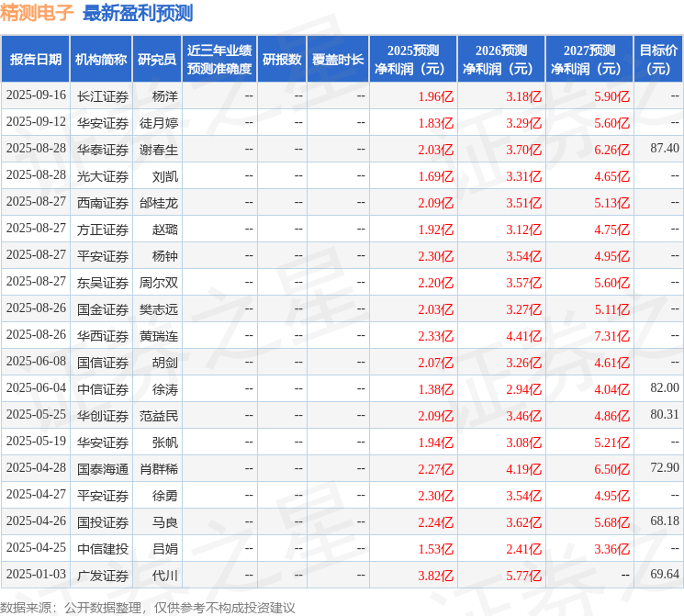Image resolution: width=684 pixels, height=616 pixels.
Task: Click the 数据来源 footnote text
Action: 148,608
